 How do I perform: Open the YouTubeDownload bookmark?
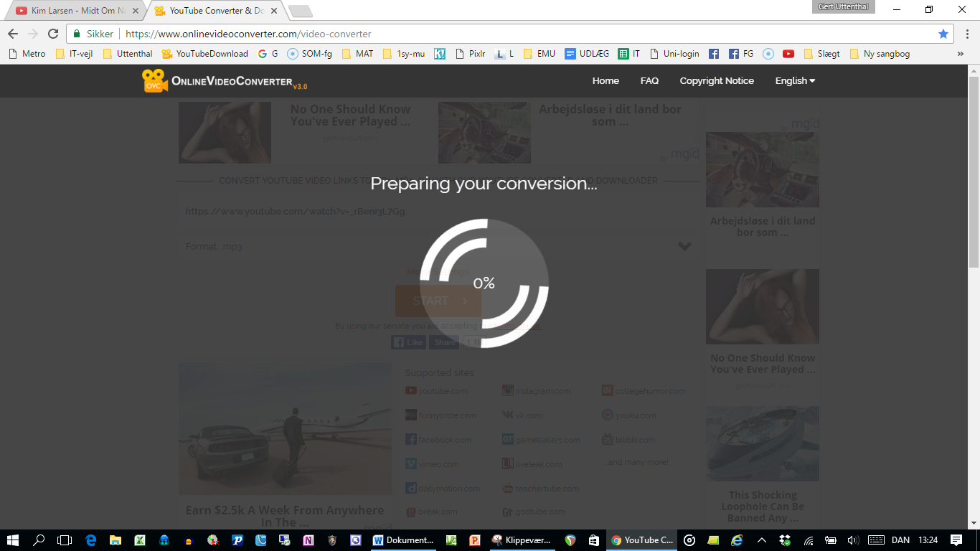pyautogui.click(x=205, y=54)
